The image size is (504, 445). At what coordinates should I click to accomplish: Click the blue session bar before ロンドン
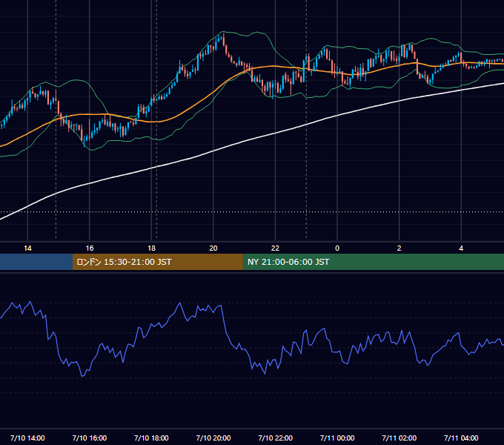click(36, 262)
